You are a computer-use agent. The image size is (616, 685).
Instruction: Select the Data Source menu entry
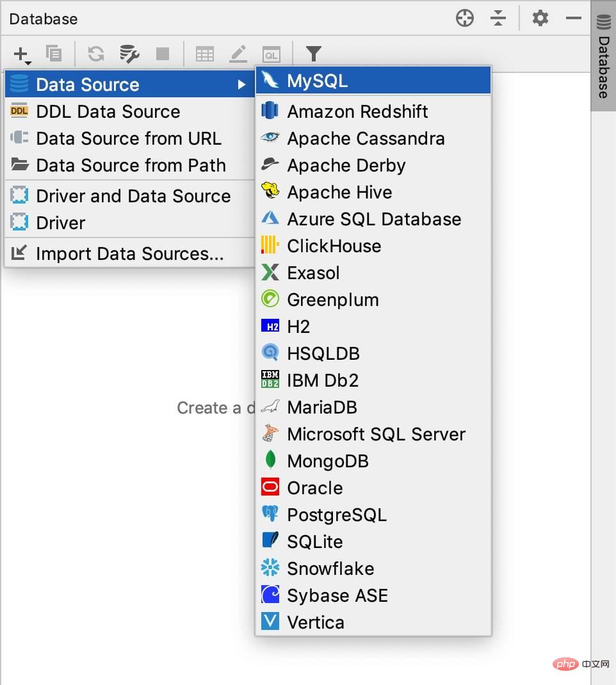coord(130,85)
